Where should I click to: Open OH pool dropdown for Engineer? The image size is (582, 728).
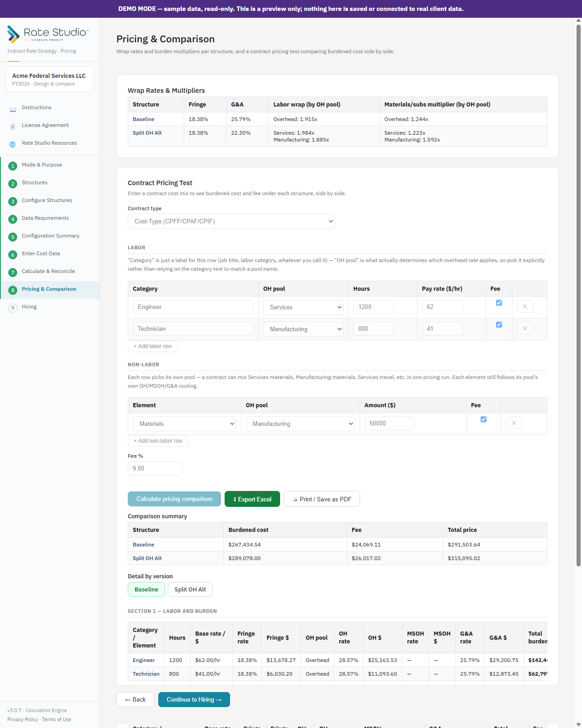pyautogui.click(x=303, y=308)
